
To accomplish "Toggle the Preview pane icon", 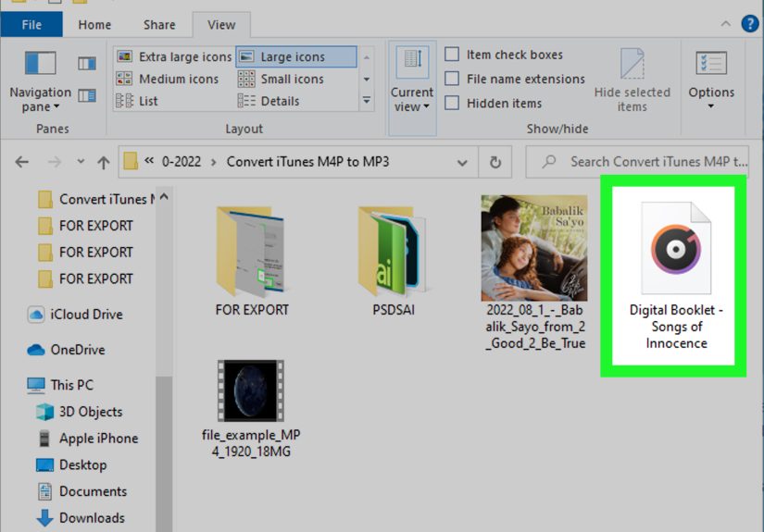I will click(x=87, y=63).
